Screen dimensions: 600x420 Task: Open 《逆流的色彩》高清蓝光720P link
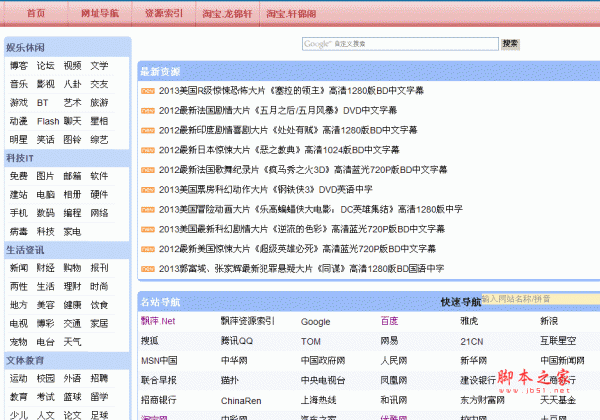302,229
